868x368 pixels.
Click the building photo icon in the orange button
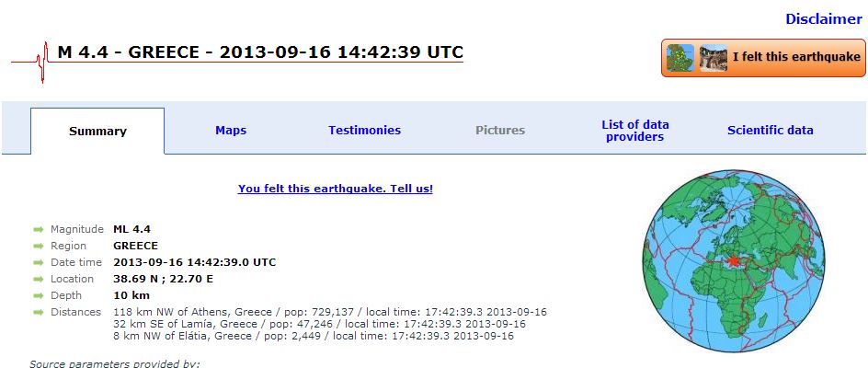(713, 57)
